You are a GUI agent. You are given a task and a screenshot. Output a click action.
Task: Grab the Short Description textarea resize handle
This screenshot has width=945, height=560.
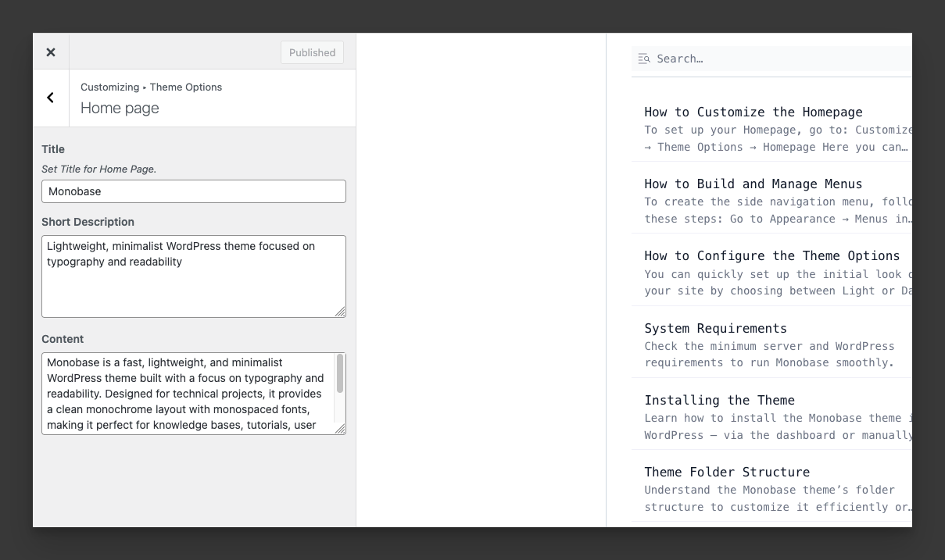pos(340,312)
